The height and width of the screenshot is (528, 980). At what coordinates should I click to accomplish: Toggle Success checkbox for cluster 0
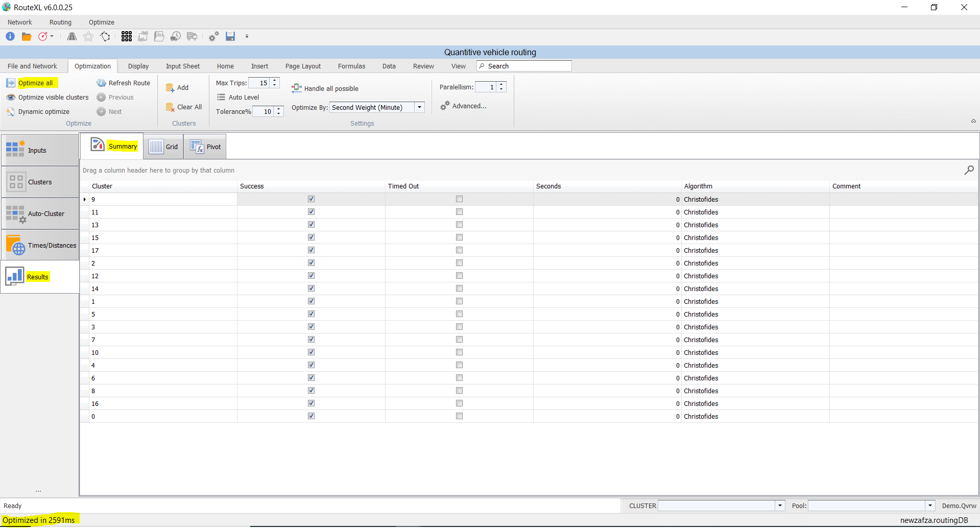point(311,416)
